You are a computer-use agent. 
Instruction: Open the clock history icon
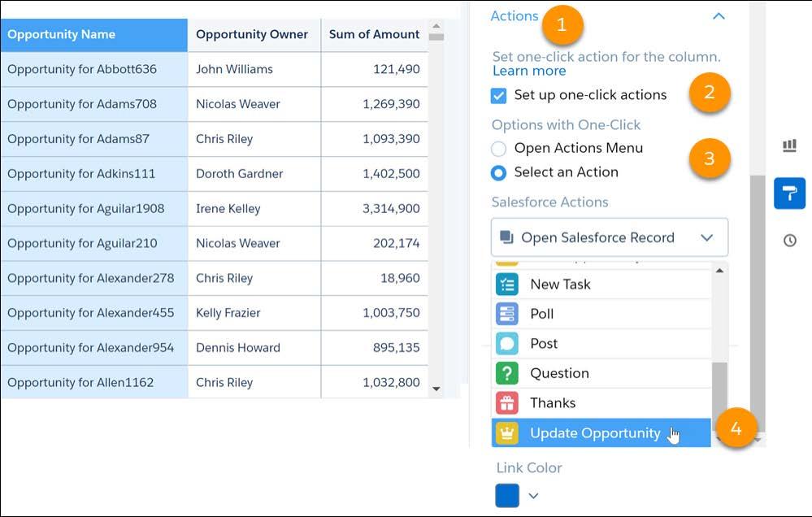coord(790,241)
